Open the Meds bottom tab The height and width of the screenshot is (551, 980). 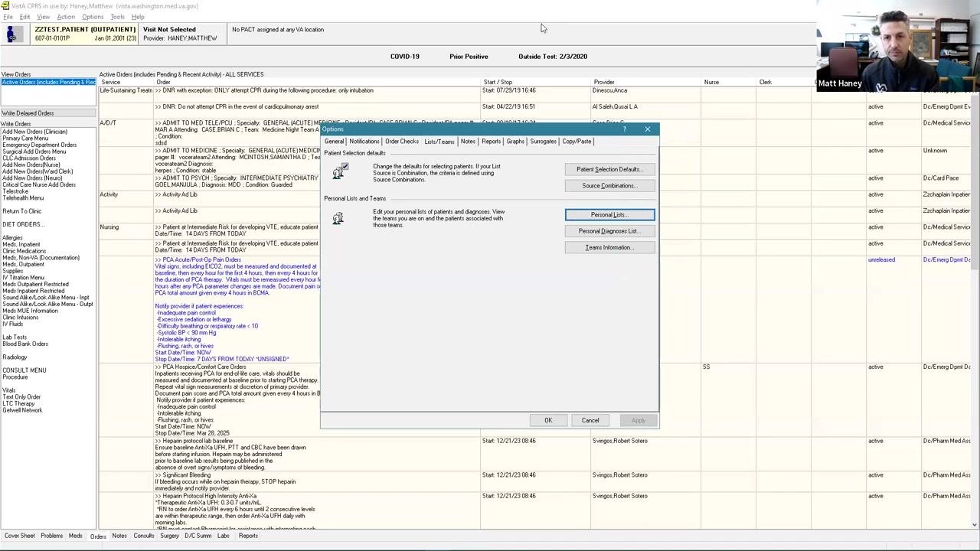click(76, 536)
